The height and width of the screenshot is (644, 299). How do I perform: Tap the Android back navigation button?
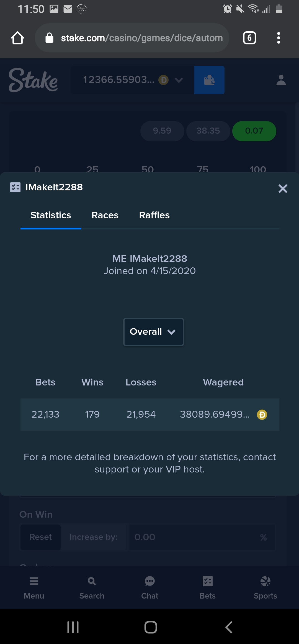(229, 627)
